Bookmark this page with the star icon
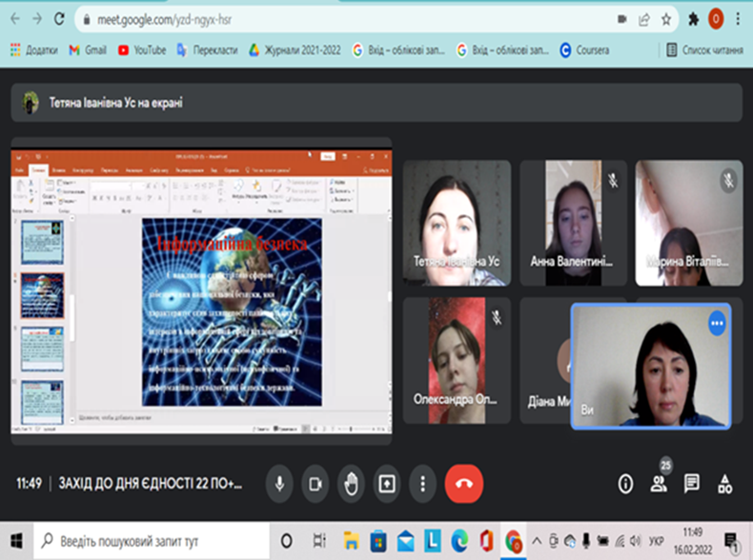The image size is (753, 560). point(667,19)
